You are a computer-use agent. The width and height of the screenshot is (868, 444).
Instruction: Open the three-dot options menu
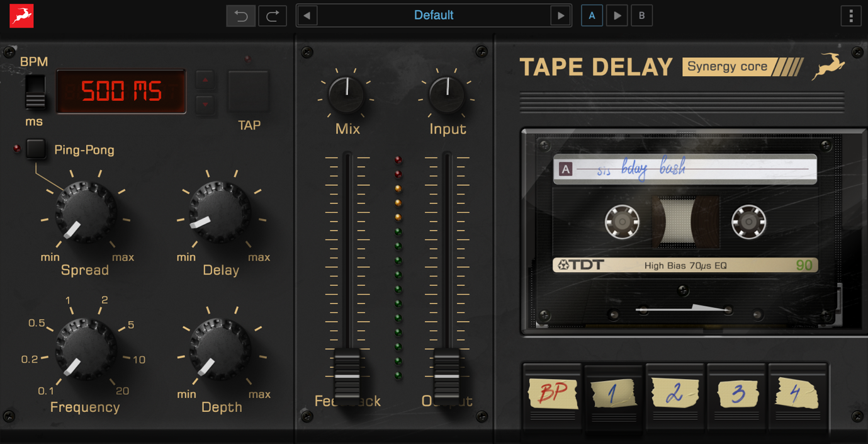851,16
